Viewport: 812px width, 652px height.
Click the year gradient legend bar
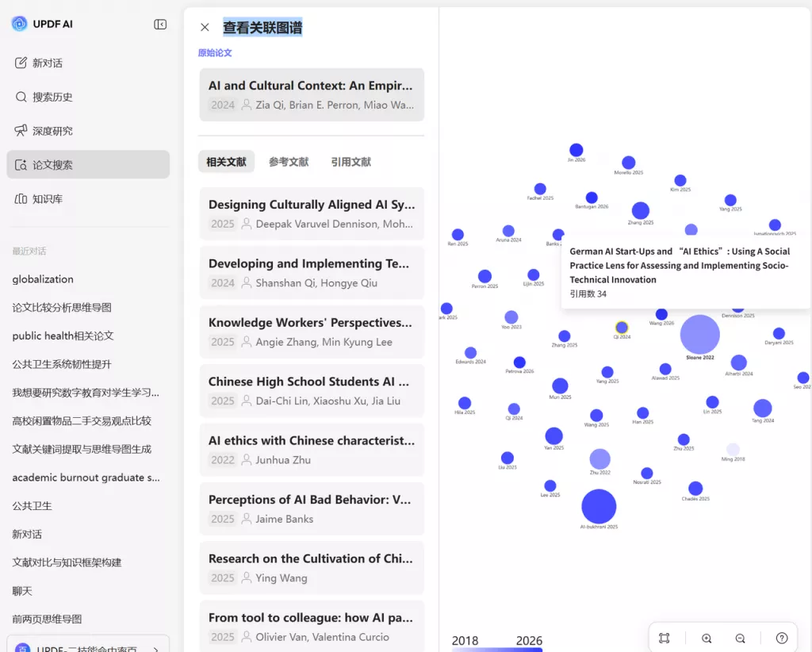[497, 649]
